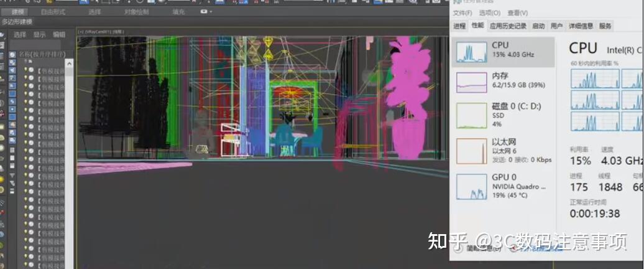644x269 pixels.
Task: Open the 选项(O) menu in Task Manager
Action: click(490, 12)
